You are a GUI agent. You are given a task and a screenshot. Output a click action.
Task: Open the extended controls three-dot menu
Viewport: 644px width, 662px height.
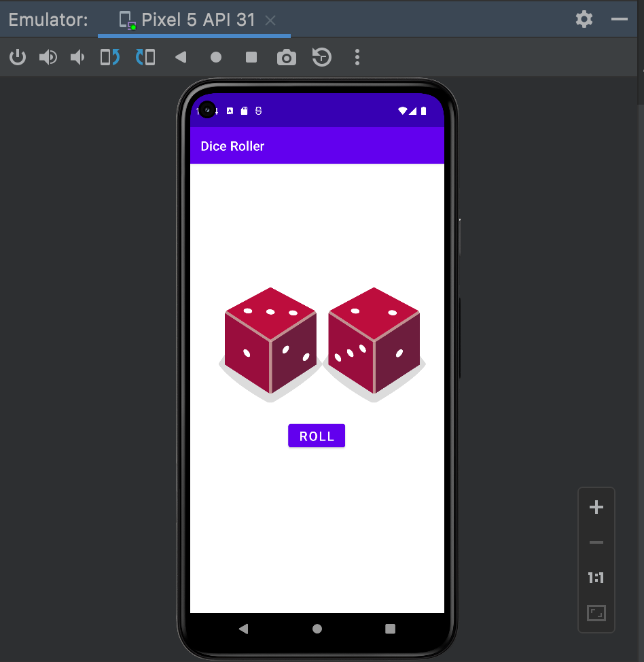pos(357,57)
